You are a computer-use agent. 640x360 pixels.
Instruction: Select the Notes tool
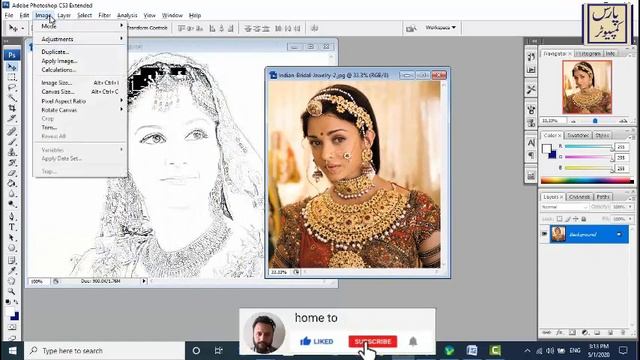[12, 260]
